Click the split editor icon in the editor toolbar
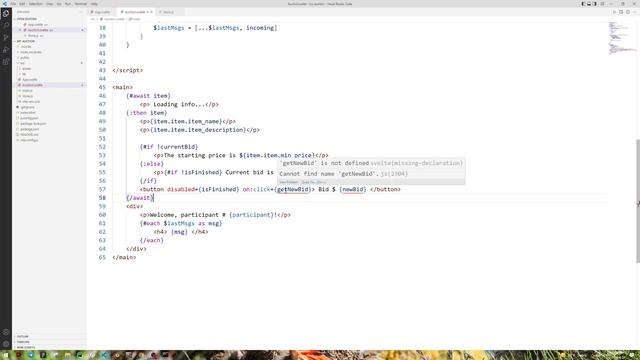This screenshot has height=360, width=640. click(x=628, y=12)
